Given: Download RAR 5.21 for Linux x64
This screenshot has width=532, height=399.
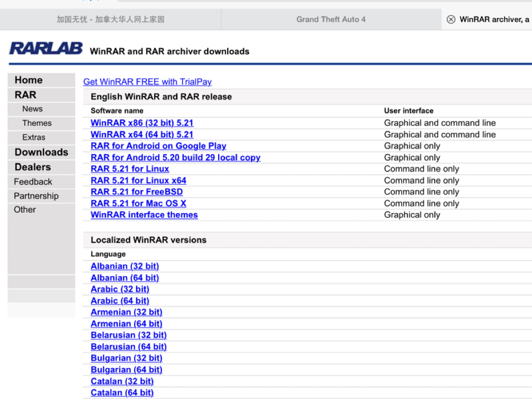Looking at the screenshot, I should click(x=139, y=180).
